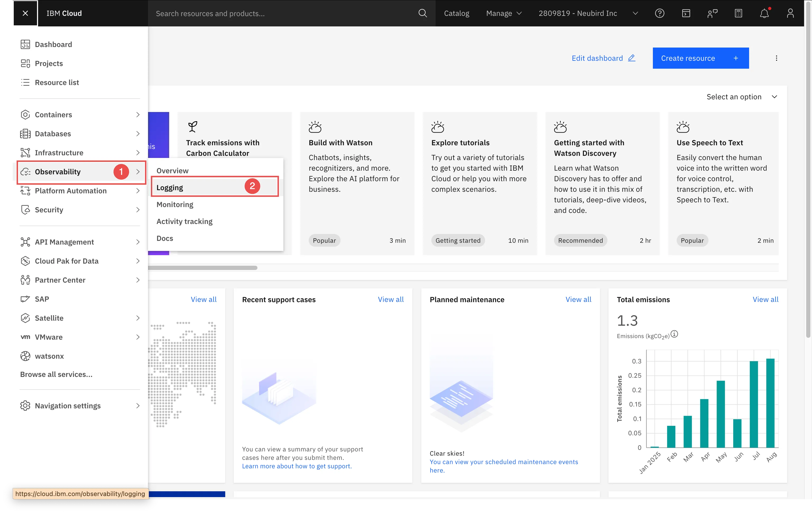This screenshot has height=514, width=812.
Task: Click the Resource list icon
Action: click(25, 83)
